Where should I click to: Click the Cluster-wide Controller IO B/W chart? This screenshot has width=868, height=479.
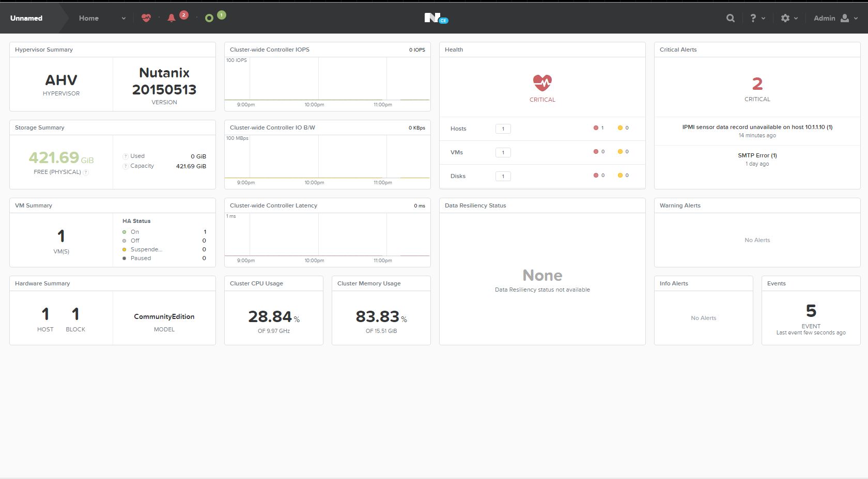(x=327, y=157)
